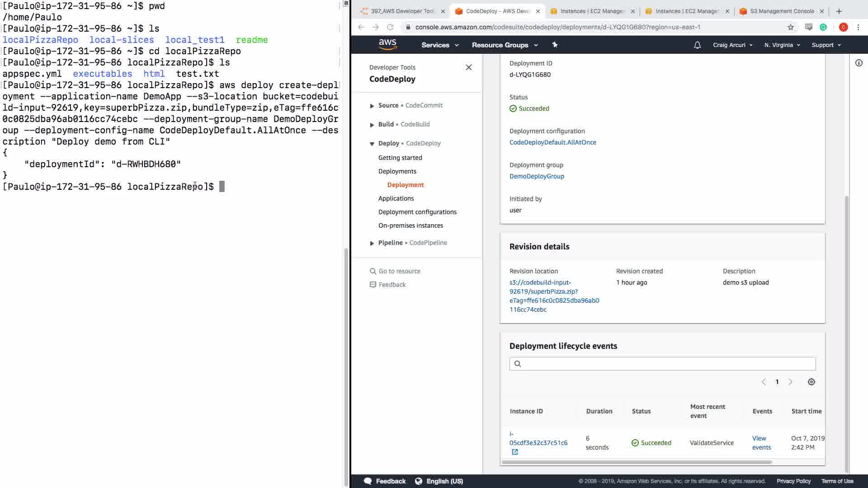Viewport: 868px width, 488px height.
Task: Open lifecycle events table settings gear
Action: tap(811, 382)
